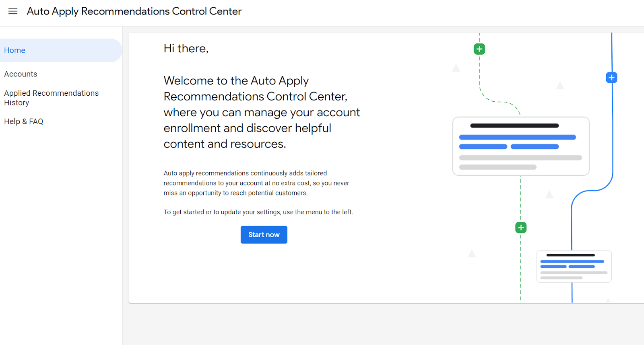Click the "Auto apply recommendations continuously" description
Screen dimensions: 644x345
pyautogui.click(x=256, y=183)
